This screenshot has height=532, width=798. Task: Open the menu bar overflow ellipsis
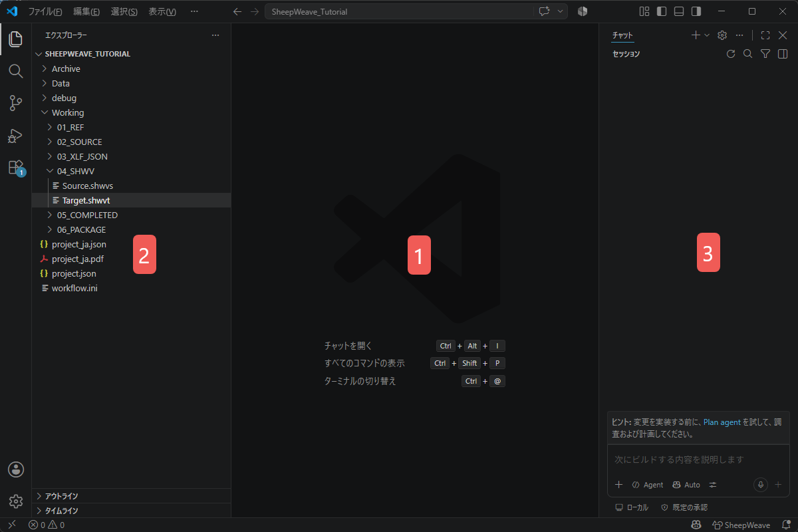pos(194,11)
